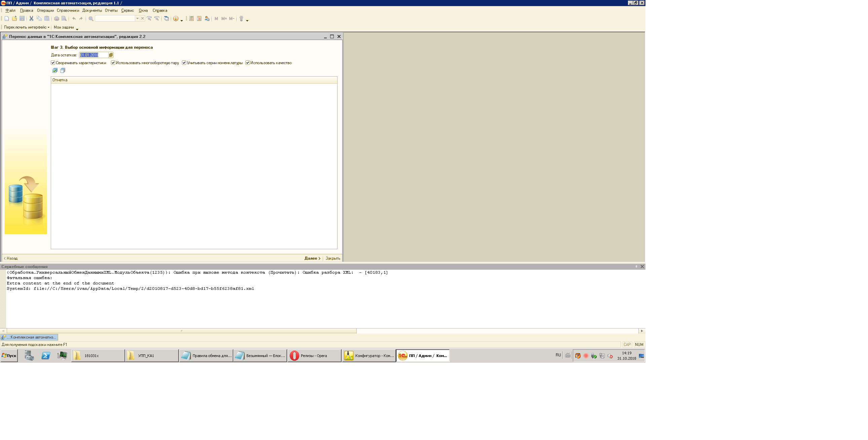868x440 pixels.
Task: Select the Комплексная автоматиз... window tab
Action: [x=29, y=337]
